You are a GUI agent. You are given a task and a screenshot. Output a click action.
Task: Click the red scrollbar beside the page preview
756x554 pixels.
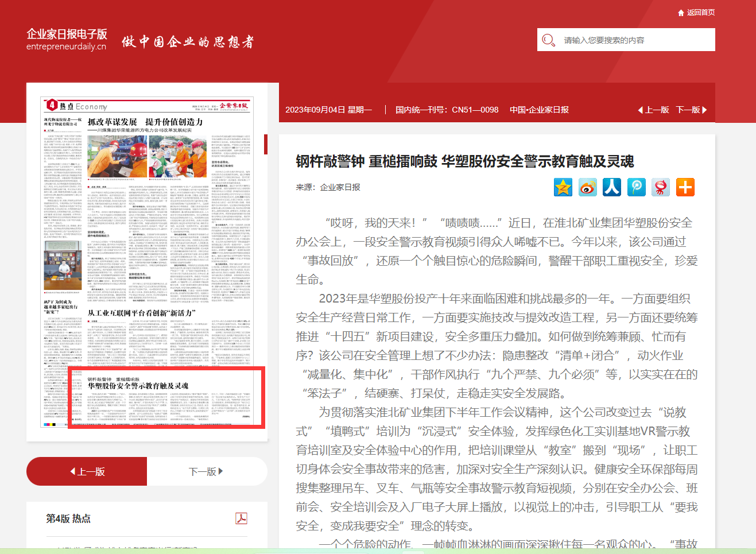pos(266,144)
